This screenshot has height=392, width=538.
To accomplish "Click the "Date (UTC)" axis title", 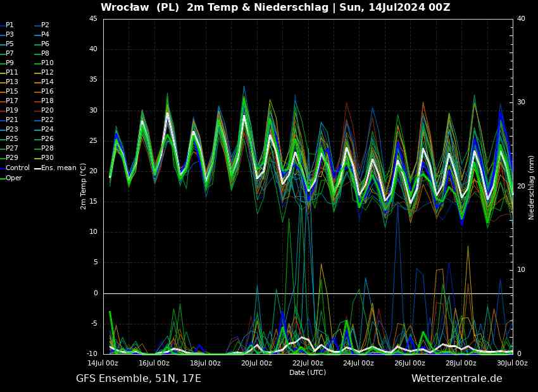I will pyautogui.click(x=308, y=372).
